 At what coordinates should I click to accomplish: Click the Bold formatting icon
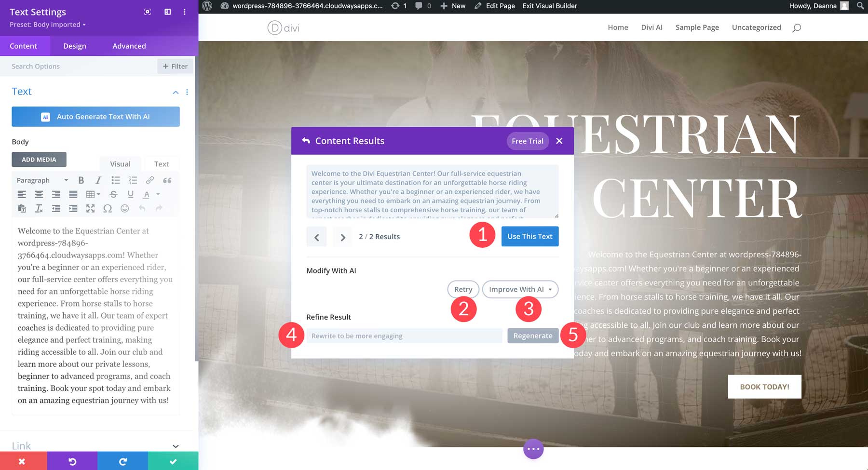tap(81, 180)
